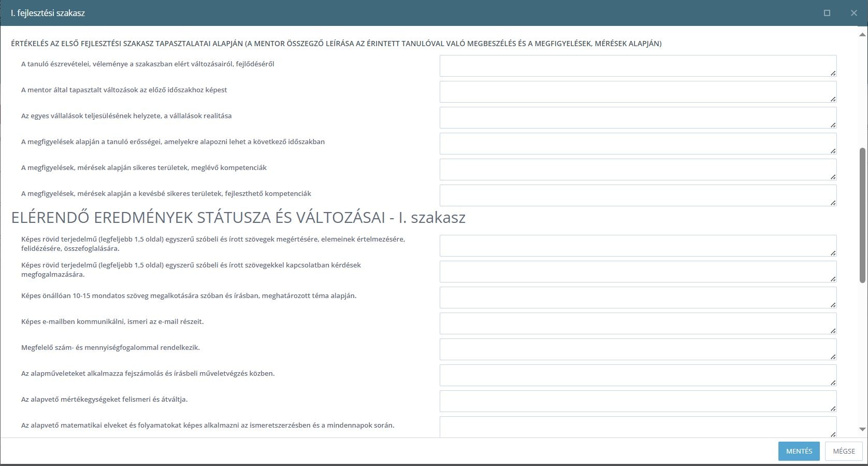Image resolution: width=868 pixels, height=466 pixels.
Task: Focus the 'kevésbé sikeres területek, fejleszthető kompetenciák' field
Action: 638,195
